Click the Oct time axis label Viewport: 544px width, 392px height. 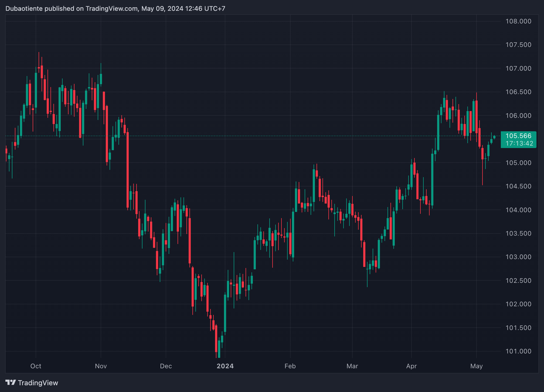tap(36, 366)
